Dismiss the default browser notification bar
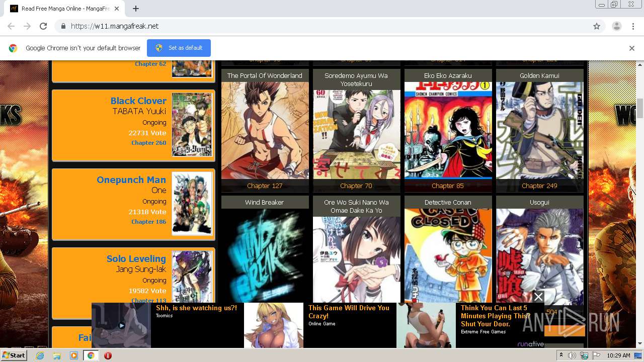Viewport: 644px width, 362px height. pyautogui.click(x=631, y=48)
